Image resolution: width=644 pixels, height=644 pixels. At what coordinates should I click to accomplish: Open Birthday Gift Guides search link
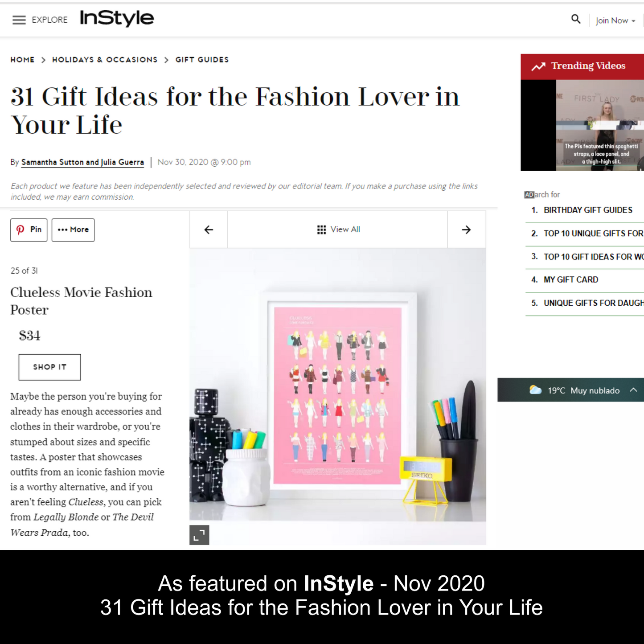pos(587,210)
